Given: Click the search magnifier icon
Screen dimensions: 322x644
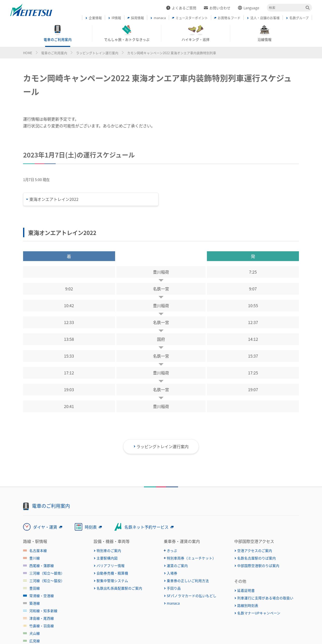Looking at the screenshot, I should (307, 8).
